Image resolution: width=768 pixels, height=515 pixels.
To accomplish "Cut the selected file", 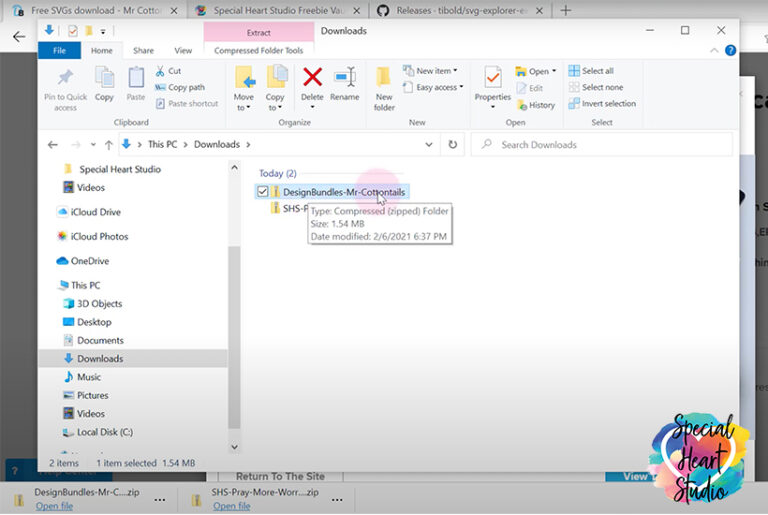I will tap(168, 71).
